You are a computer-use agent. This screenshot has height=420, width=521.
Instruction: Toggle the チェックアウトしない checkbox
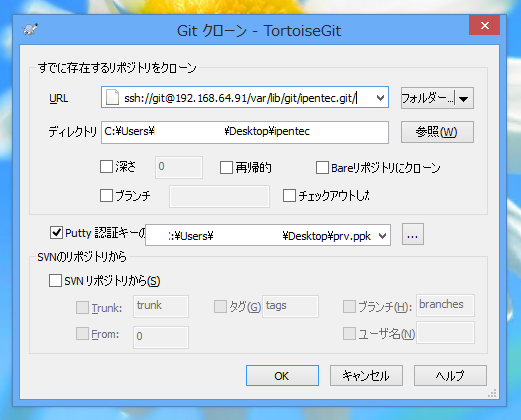pyautogui.click(x=289, y=196)
